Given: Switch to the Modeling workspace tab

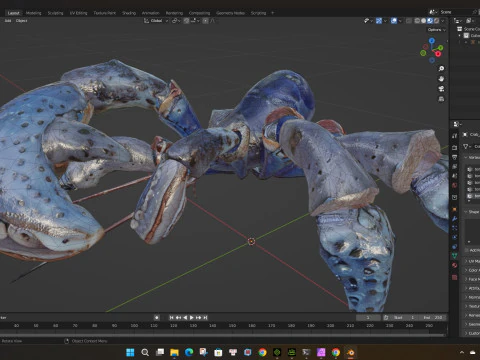Looking at the screenshot, I should coord(33,13).
